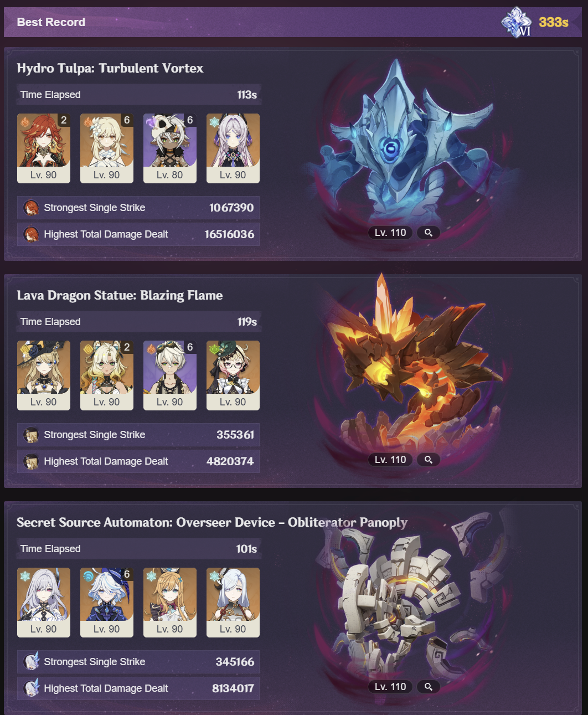Click the small avatar beside 355361 strike
Image resolution: width=588 pixels, height=715 pixels.
31,435
